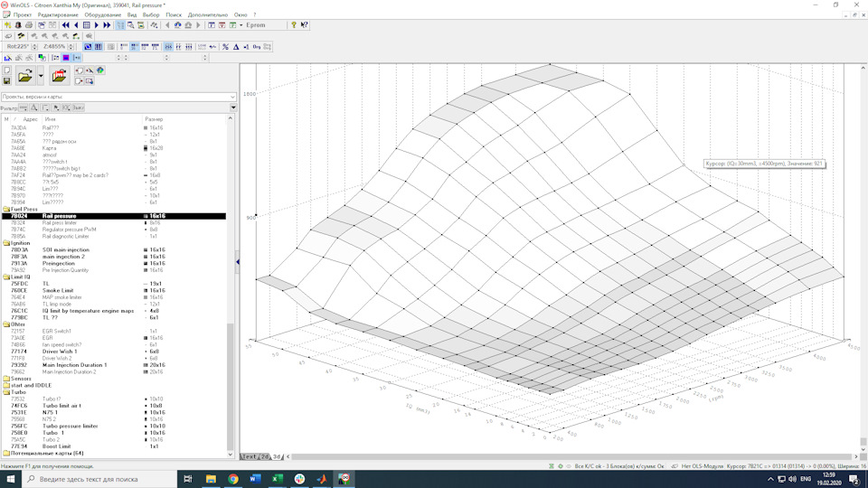
Task: Open the dropdown arrow next to open folder
Action: coord(41,76)
